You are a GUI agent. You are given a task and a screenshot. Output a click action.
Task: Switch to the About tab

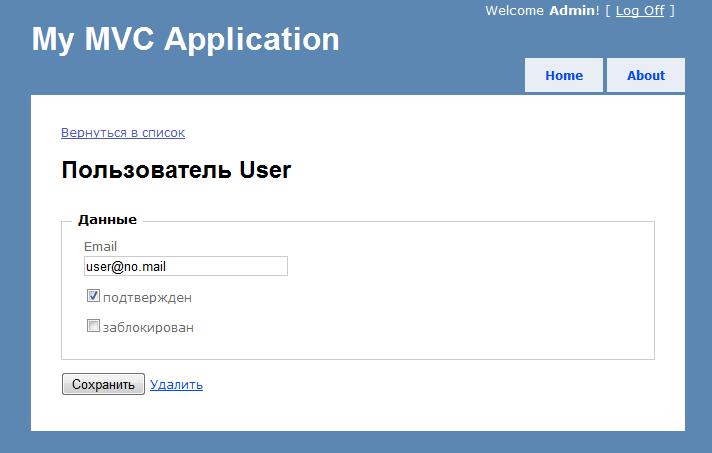tap(646, 75)
